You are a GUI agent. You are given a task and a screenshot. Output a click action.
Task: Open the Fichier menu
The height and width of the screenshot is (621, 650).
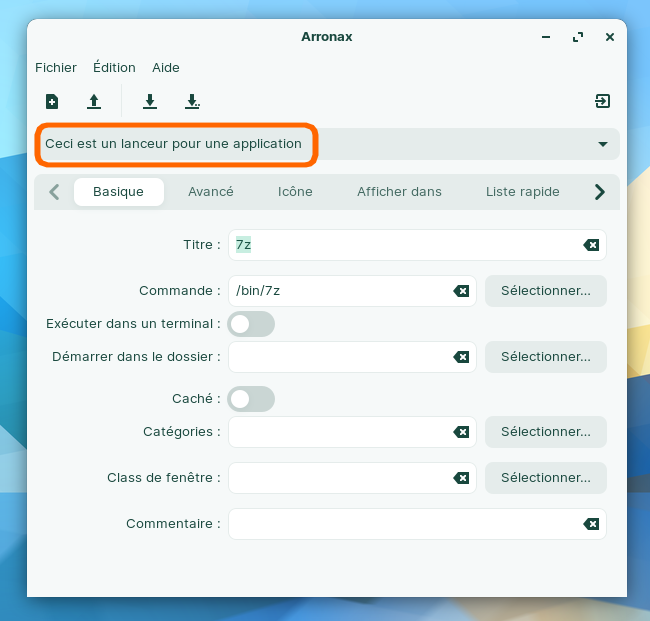56,68
